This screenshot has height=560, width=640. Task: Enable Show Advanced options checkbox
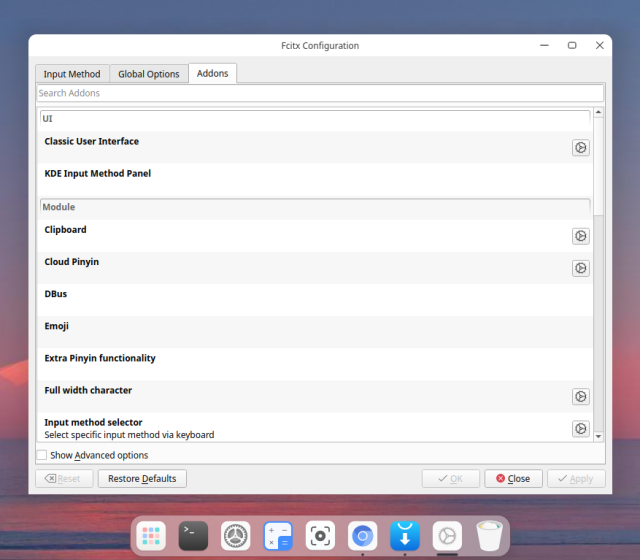click(42, 455)
